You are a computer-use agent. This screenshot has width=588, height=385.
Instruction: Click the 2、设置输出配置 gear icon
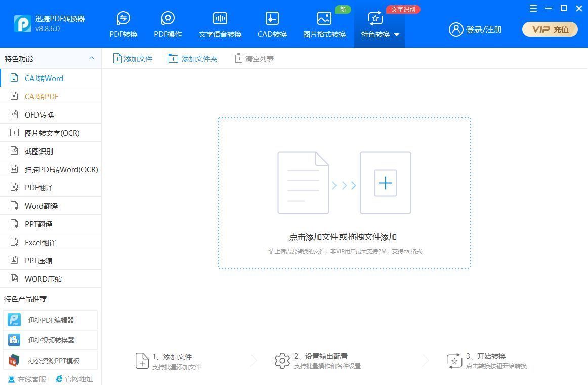click(x=282, y=361)
